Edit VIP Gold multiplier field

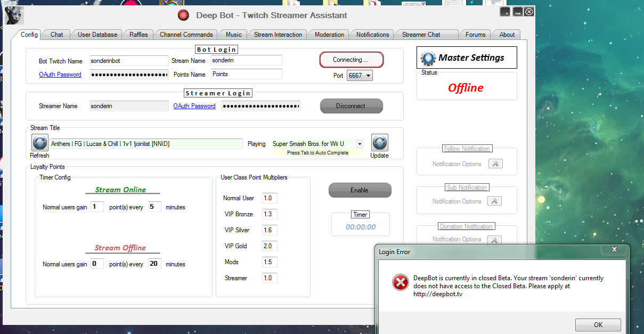coord(270,246)
